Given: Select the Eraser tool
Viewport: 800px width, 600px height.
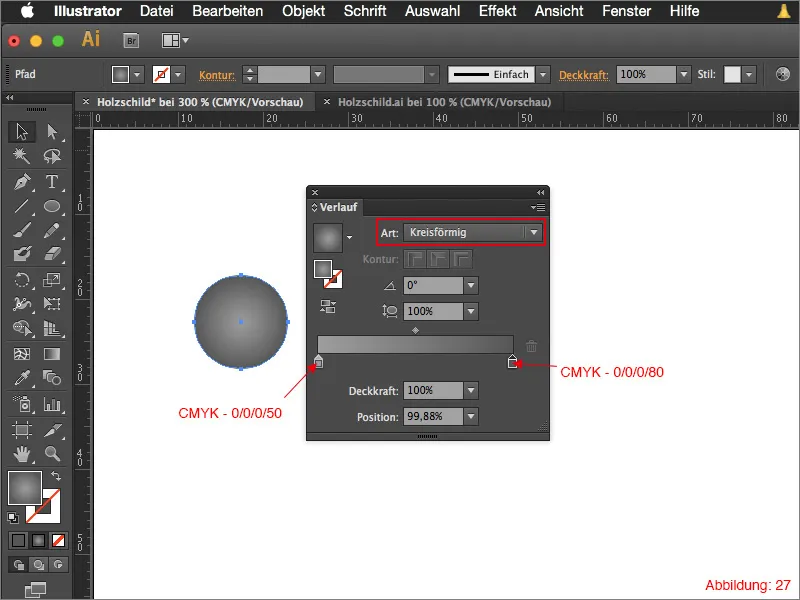Looking at the screenshot, I should pos(52,254).
